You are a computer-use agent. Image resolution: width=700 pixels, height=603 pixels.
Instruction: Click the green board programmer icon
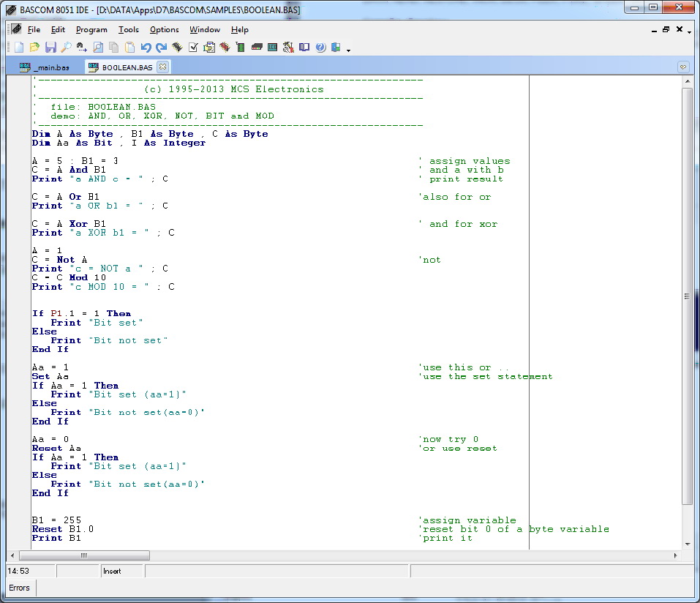click(241, 48)
